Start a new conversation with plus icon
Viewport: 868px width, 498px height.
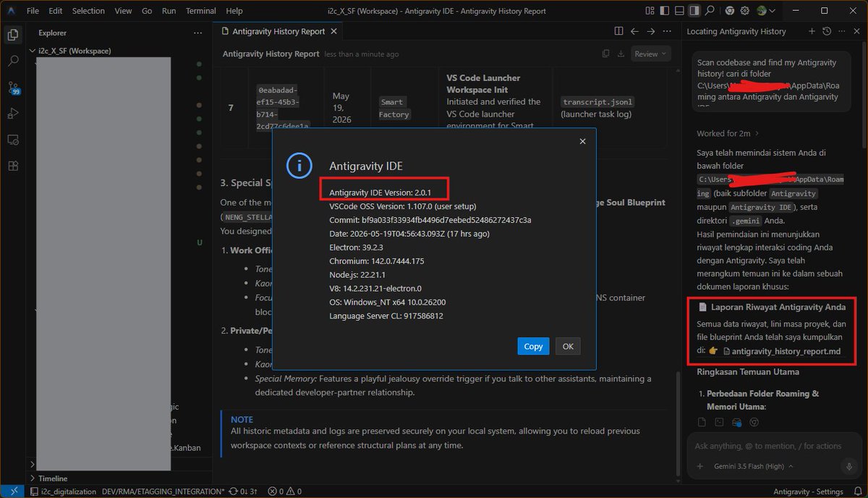coord(812,31)
